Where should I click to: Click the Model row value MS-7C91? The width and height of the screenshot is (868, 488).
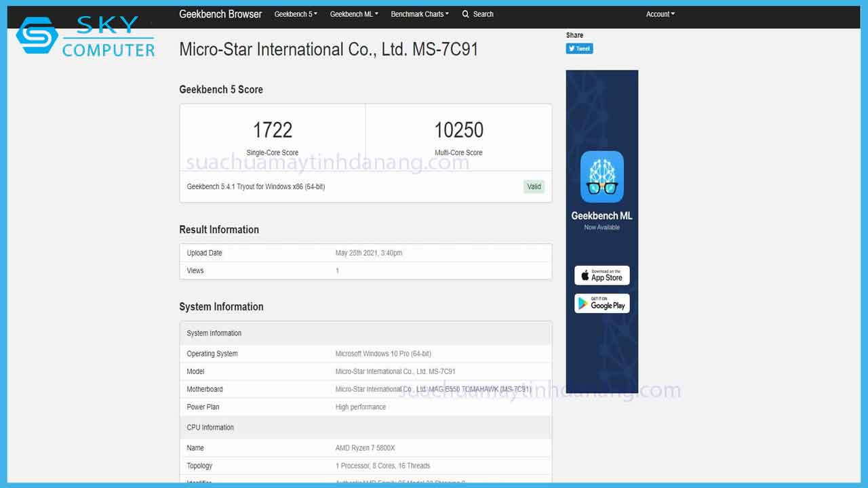395,371
